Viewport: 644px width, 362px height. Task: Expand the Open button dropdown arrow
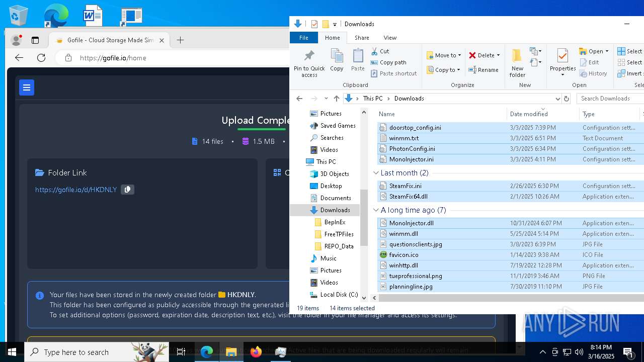(607, 51)
